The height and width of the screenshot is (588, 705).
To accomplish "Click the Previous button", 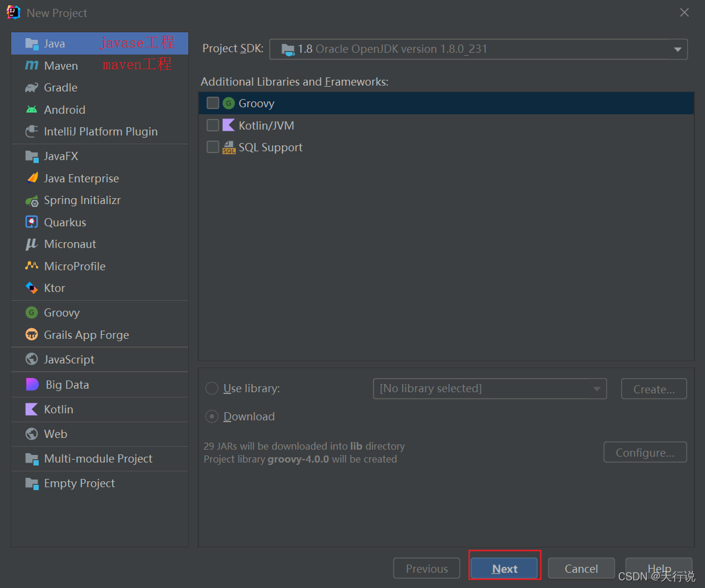I will pyautogui.click(x=426, y=569).
